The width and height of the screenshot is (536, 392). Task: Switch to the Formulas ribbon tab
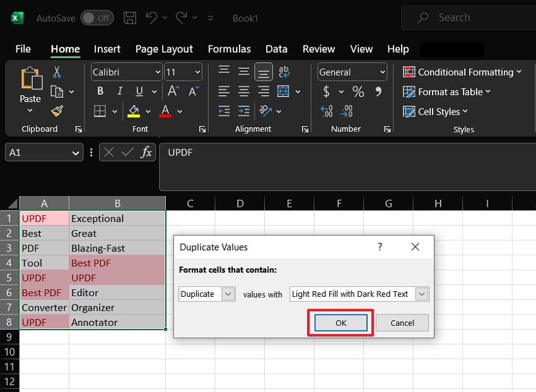coord(229,49)
